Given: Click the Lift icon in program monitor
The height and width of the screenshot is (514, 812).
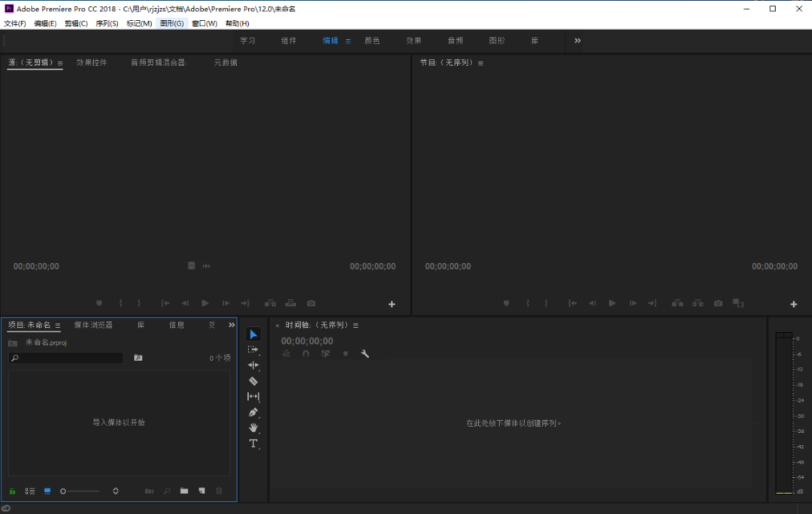Looking at the screenshot, I should pos(677,304).
